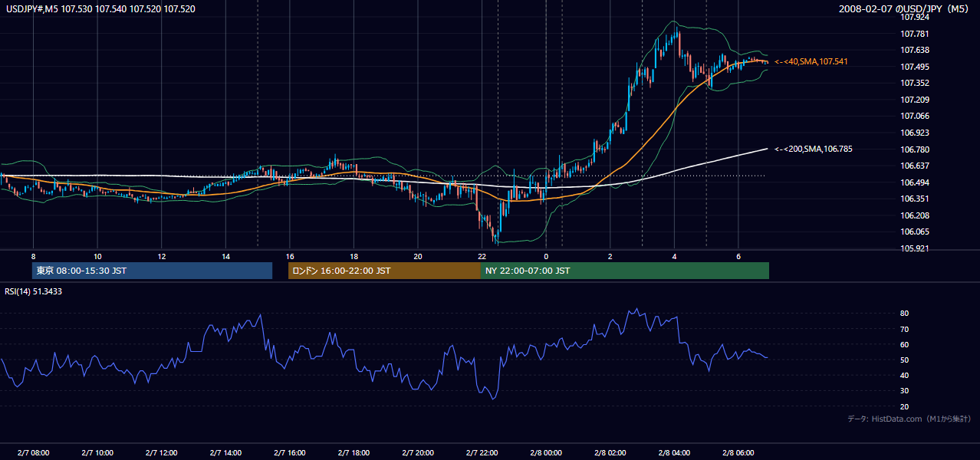Viewport: 980px width, 460px height.
Task: Select the ロンドン 16:00-22:00 JST session bar
Action: [384, 271]
